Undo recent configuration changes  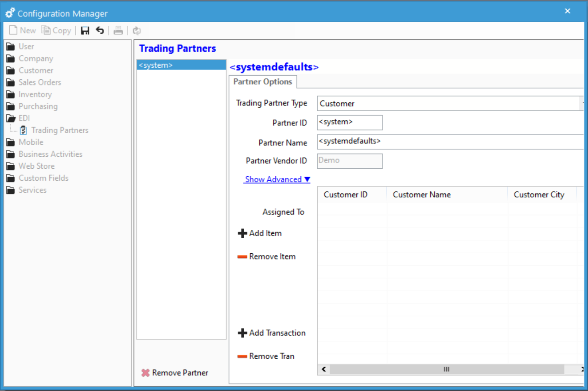point(99,30)
